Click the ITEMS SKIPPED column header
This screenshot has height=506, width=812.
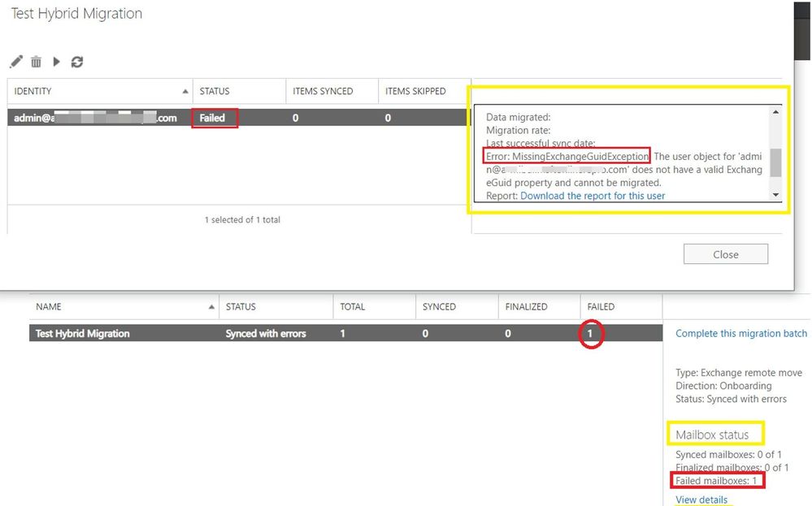pyautogui.click(x=424, y=91)
